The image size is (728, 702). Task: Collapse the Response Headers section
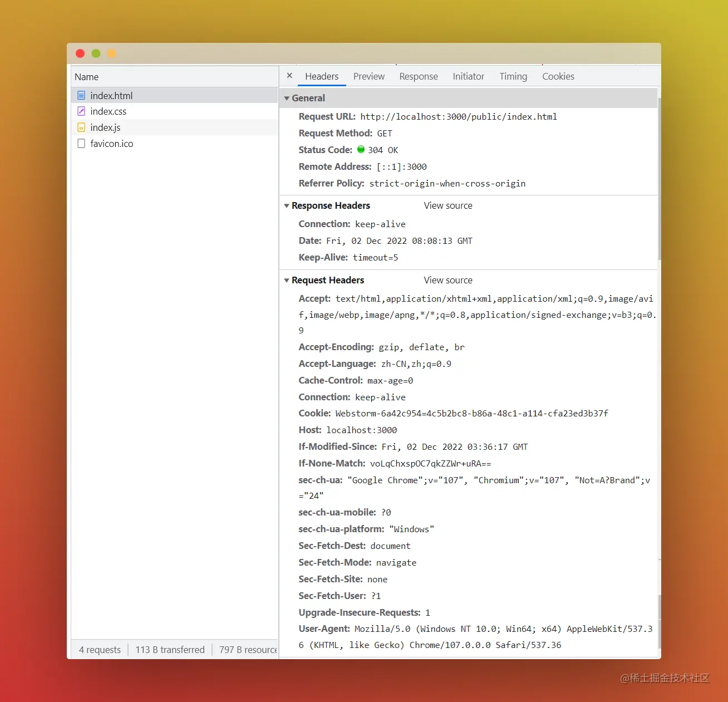[x=287, y=205]
